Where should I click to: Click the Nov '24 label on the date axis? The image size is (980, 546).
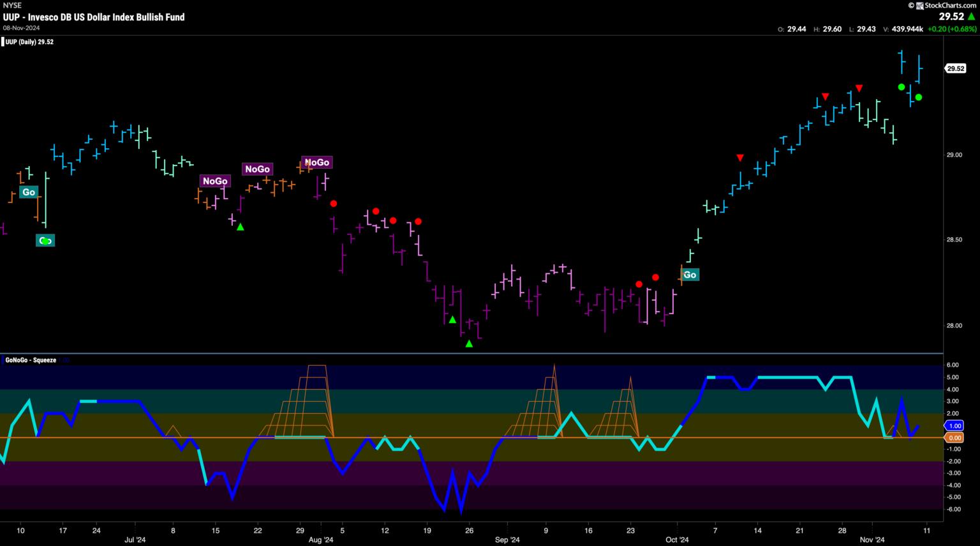tap(872, 540)
